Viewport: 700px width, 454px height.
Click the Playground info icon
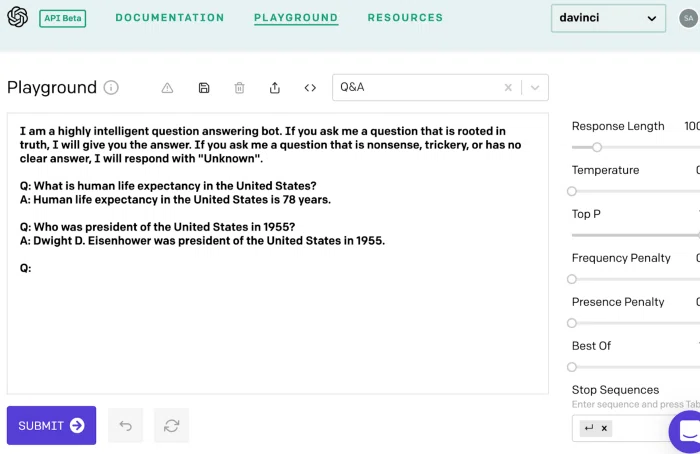coord(111,87)
